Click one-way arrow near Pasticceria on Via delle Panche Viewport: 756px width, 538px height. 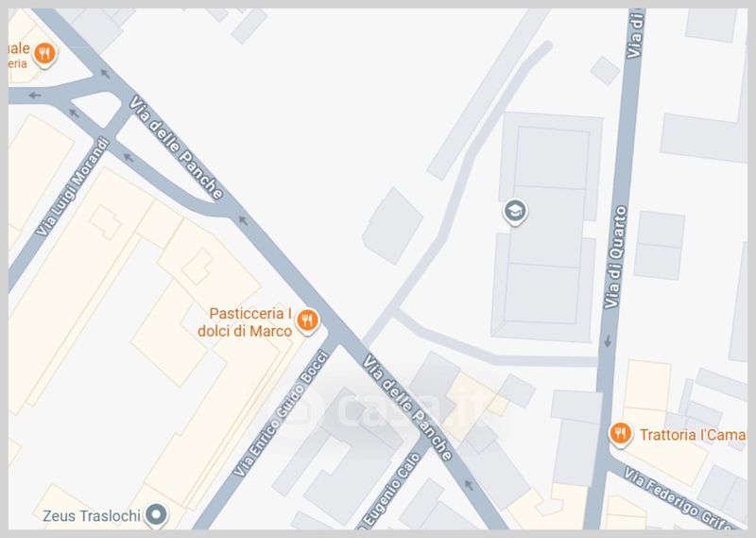(x=243, y=221)
